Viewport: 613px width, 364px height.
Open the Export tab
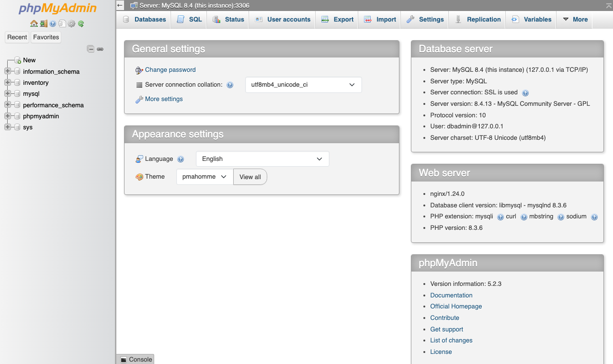[337, 20]
